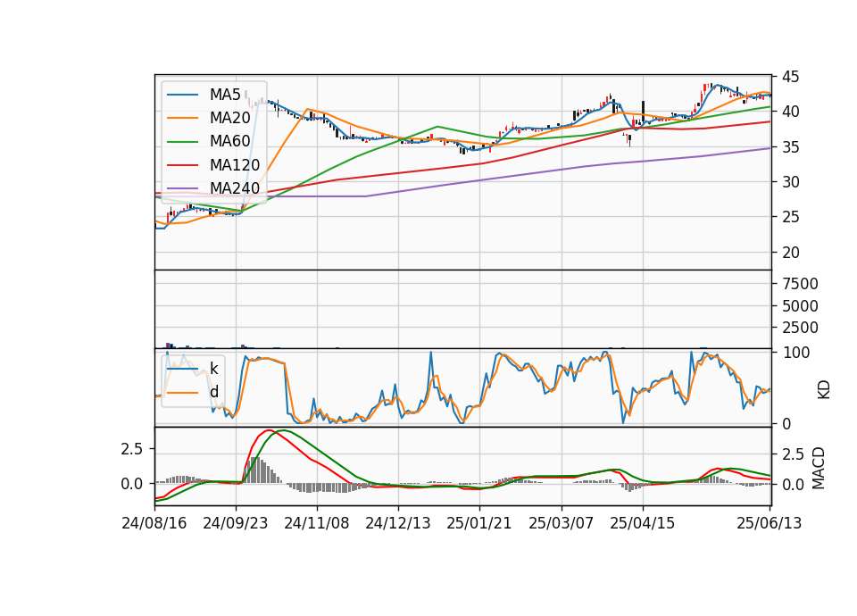Click the volume axis value 2500
Viewport: 857px width, 616px height.
800,328
